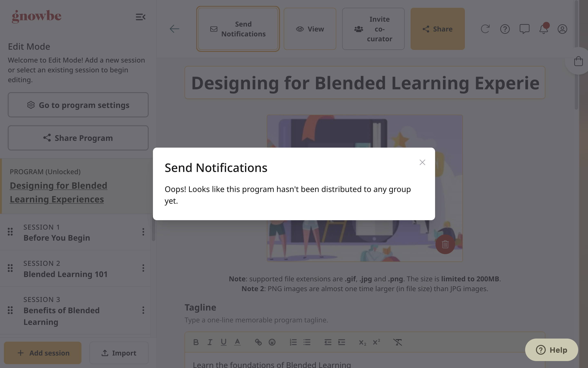This screenshot has width=588, height=368.
Task: Collapse the sidebar menu icon
Action: pos(140,17)
